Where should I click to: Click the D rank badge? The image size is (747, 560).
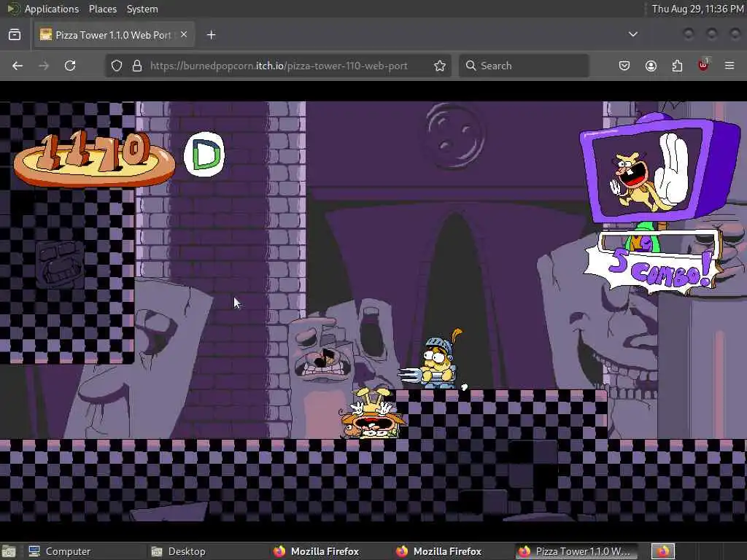tap(204, 154)
